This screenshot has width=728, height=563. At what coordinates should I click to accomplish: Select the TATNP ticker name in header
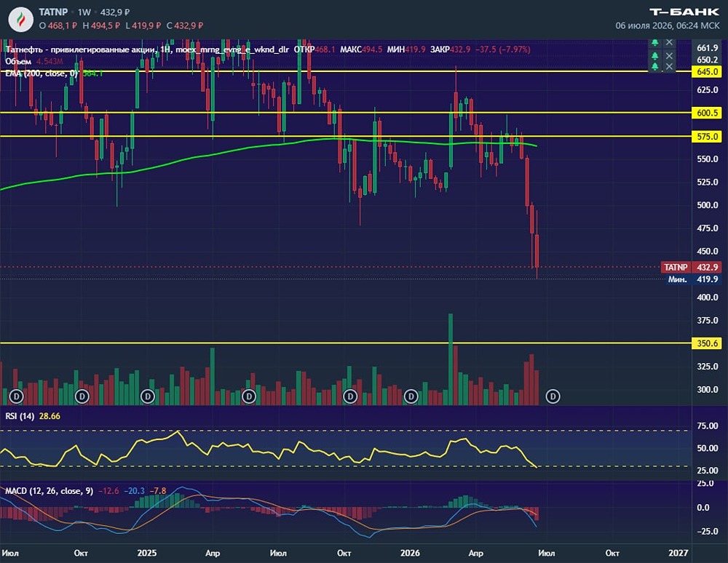point(53,12)
